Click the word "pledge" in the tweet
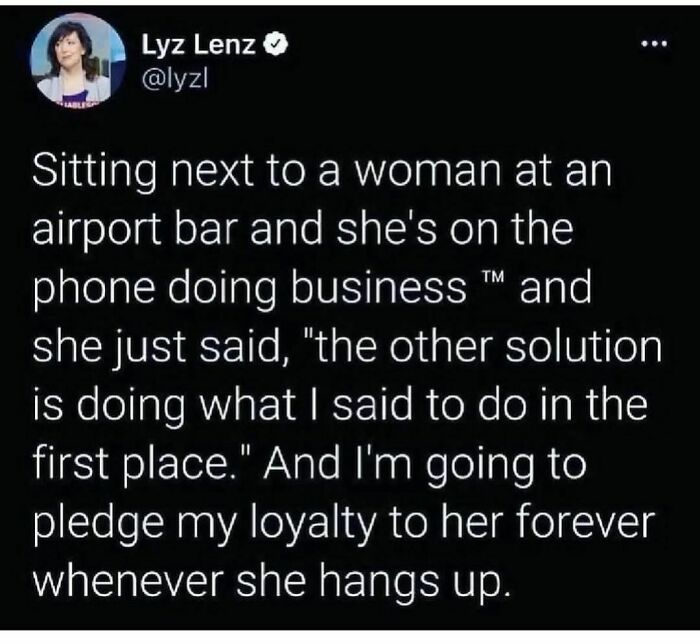 (99, 524)
